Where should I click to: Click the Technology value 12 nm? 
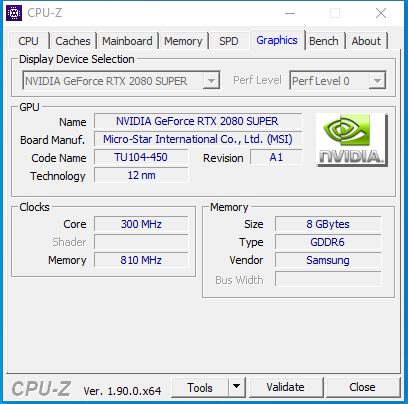pyautogui.click(x=141, y=175)
